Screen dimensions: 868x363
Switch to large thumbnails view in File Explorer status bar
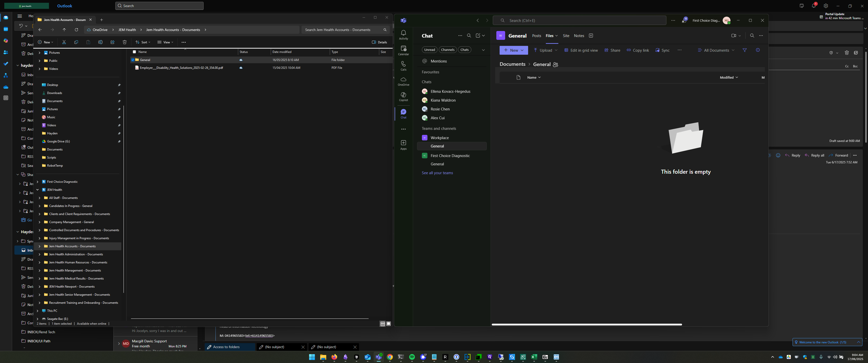click(x=389, y=324)
